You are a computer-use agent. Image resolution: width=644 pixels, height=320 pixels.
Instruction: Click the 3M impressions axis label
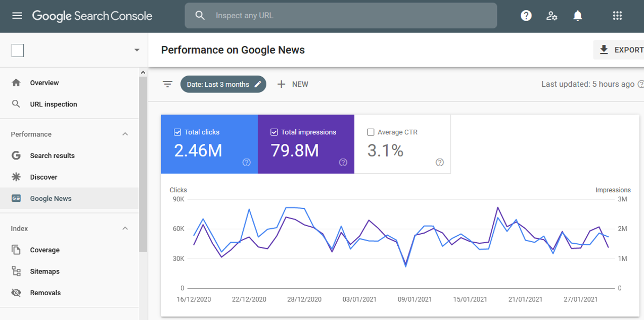click(622, 199)
